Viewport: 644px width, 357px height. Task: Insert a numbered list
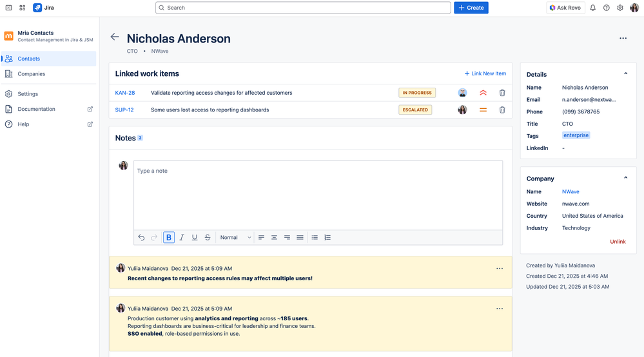327,238
